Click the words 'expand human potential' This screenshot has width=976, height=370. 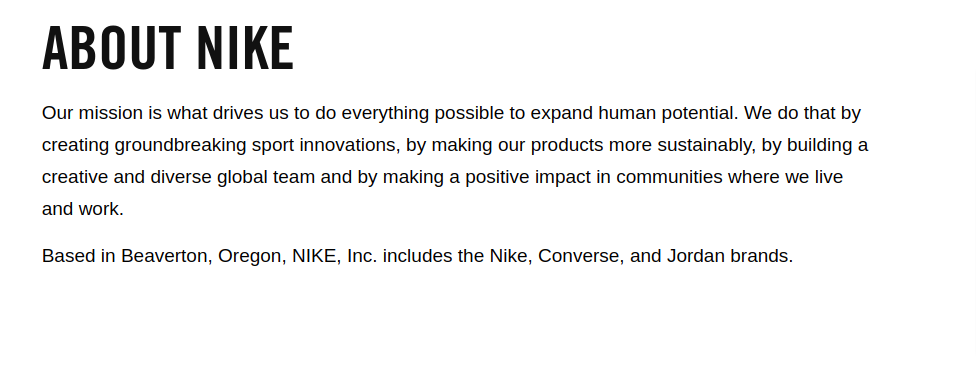[634, 113]
